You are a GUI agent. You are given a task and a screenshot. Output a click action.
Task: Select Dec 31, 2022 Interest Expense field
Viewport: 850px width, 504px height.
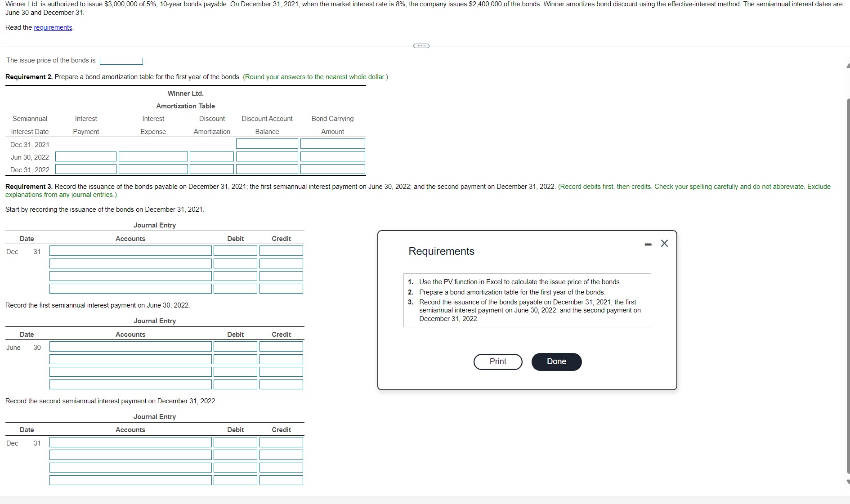(x=153, y=169)
